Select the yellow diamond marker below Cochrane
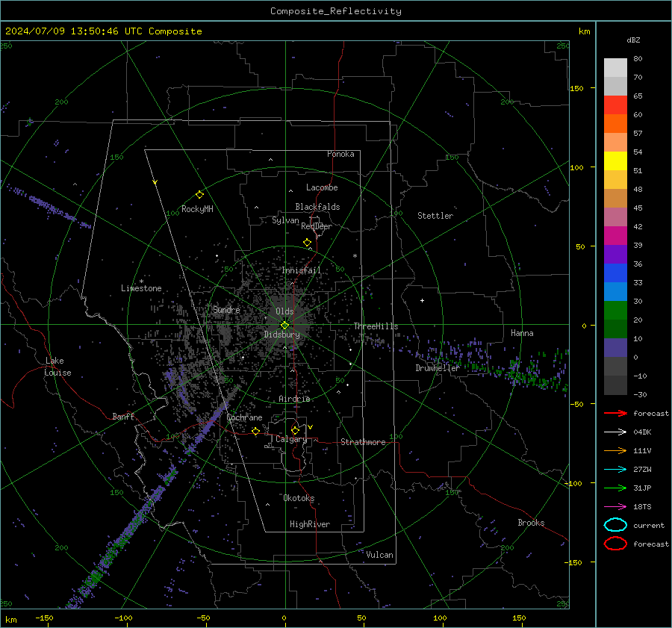 click(255, 431)
